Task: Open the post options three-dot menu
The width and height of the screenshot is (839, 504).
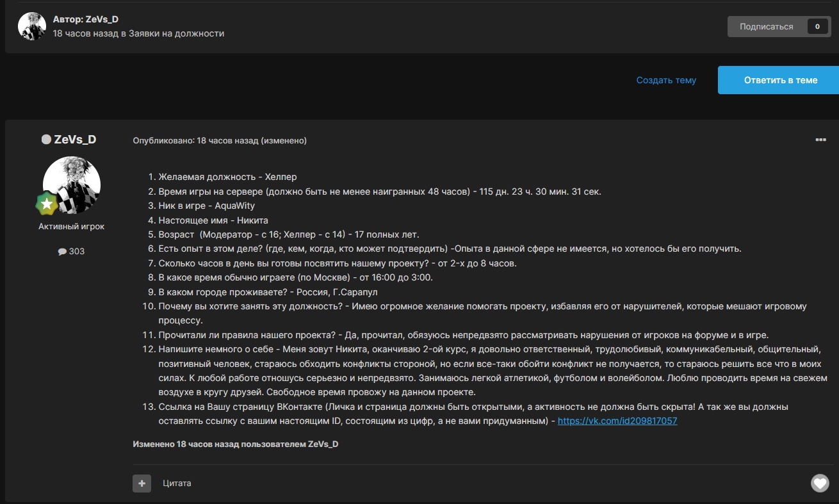Action: 820,140
